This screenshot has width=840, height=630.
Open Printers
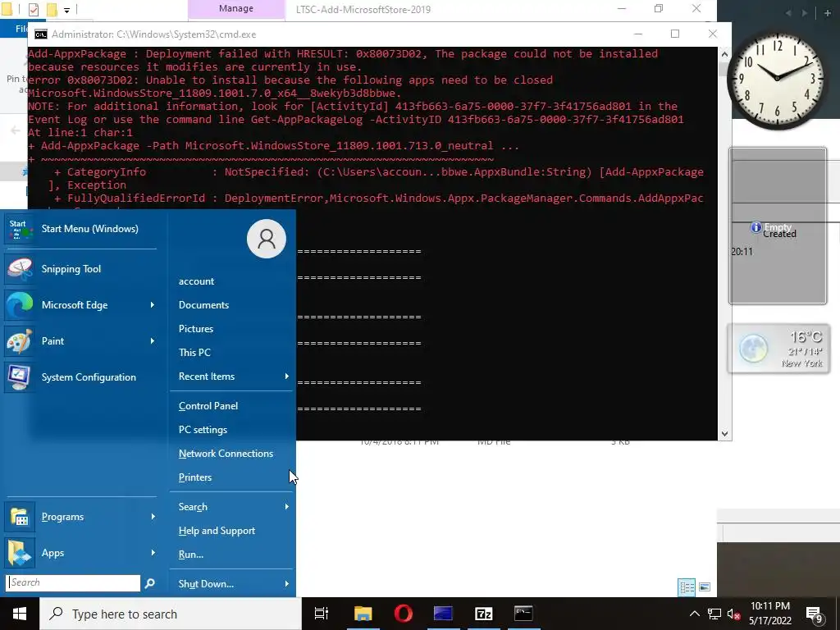coord(195,477)
